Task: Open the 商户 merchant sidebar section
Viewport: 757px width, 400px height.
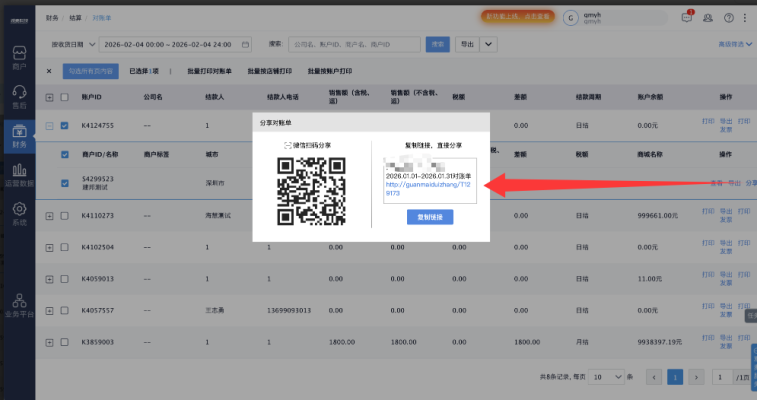Action: [x=19, y=57]
